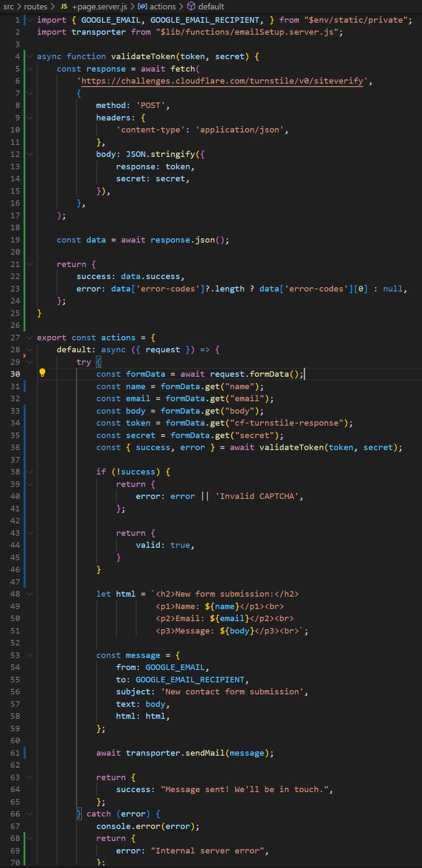
Task: Click the 'application/json' string
Action: [x=239, y=129]
